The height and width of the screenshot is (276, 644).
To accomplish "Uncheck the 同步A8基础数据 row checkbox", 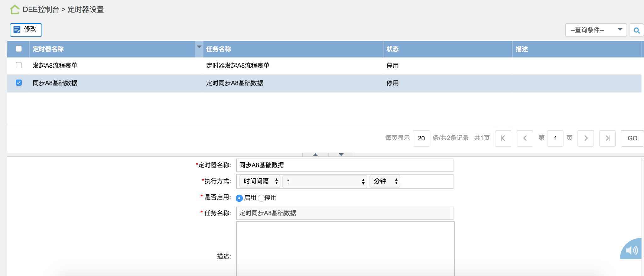I will coord(19,83).
